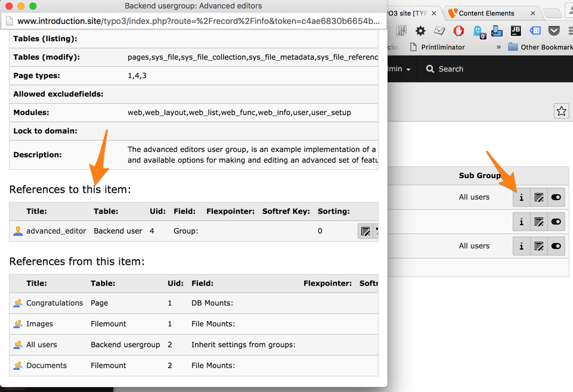The width and height of the screenshot is (573, 392).
Task: Open info for the middle usergroup row
Action: pos(522,222)
